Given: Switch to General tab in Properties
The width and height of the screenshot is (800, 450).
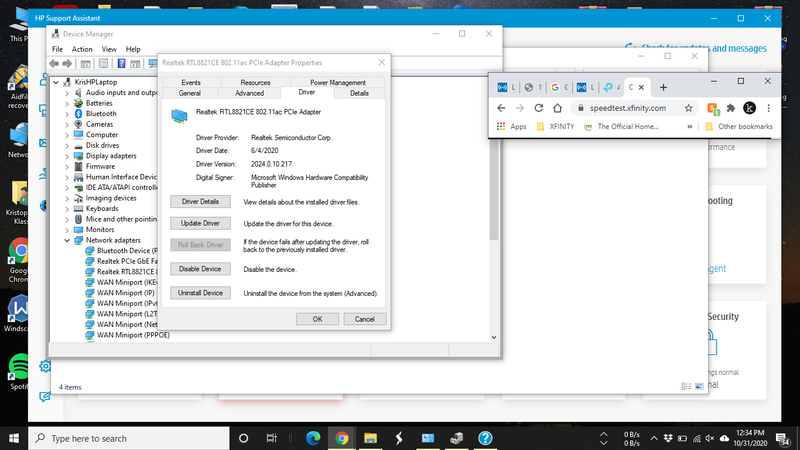Looking at the screenshot, I should [190, 93].
